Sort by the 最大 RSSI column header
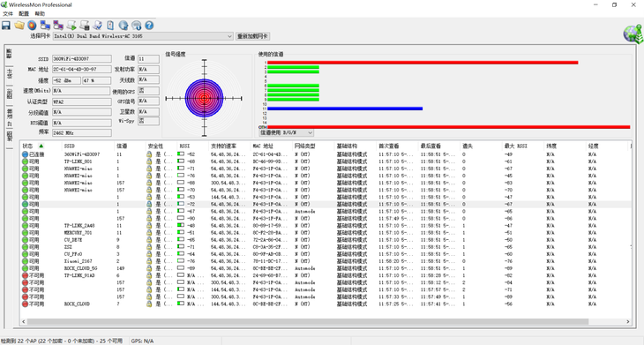Image resolution: width=644 pixels, height=345 pixels. tap(523, 146)
